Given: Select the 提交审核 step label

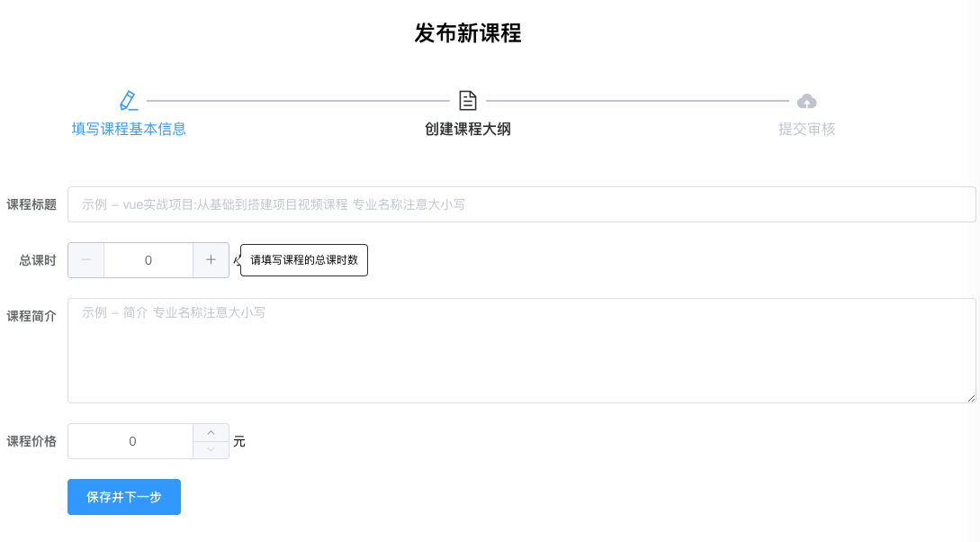Looking at the screenshot, I should coord(807,129).
